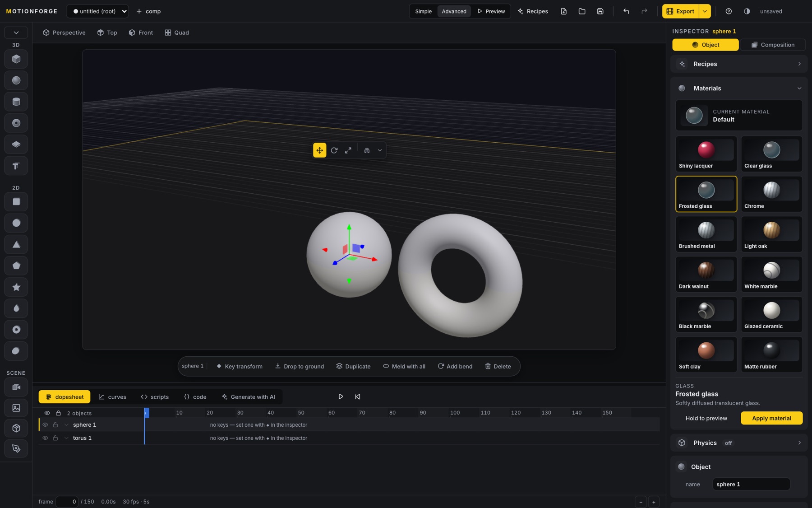Toggle the lock on sphere 1

point(55,425)
